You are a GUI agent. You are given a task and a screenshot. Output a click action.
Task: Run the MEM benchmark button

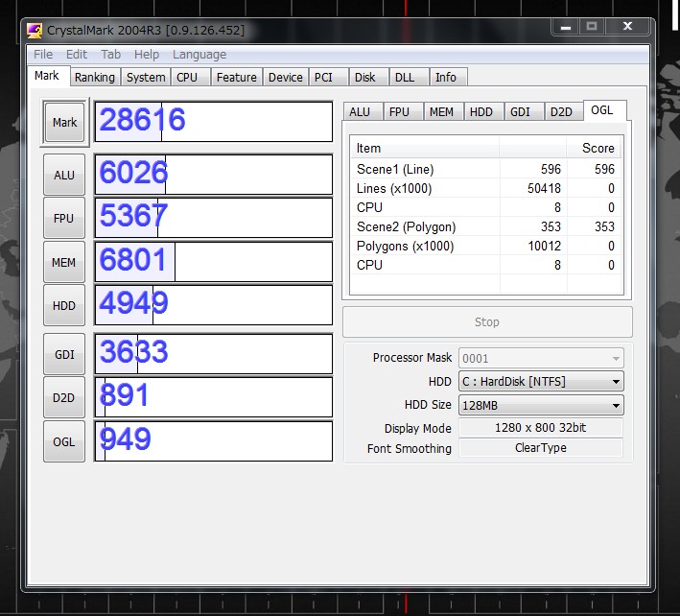tap(64, 263)
